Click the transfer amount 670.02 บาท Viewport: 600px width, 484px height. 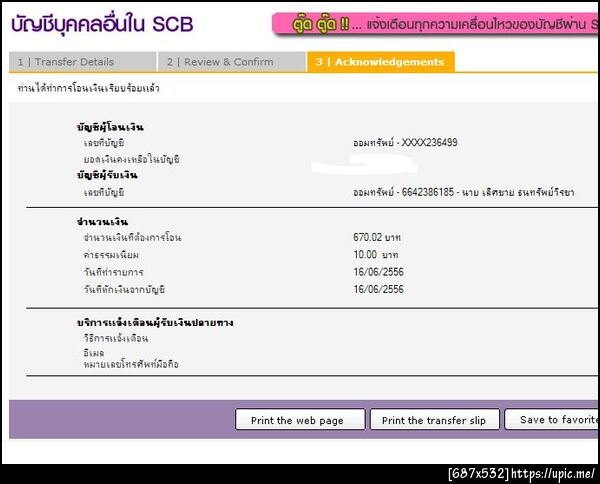pos(377,237)
